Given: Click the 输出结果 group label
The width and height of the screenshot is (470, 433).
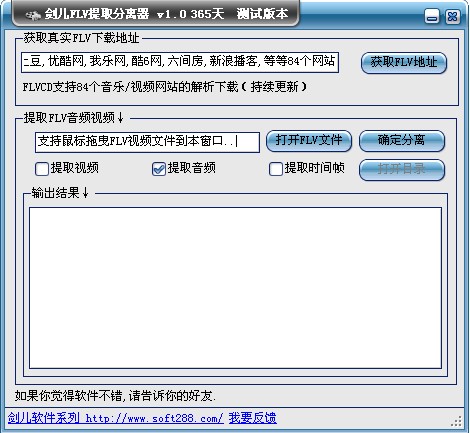Looking at the screenshot, I should [60, 193].
